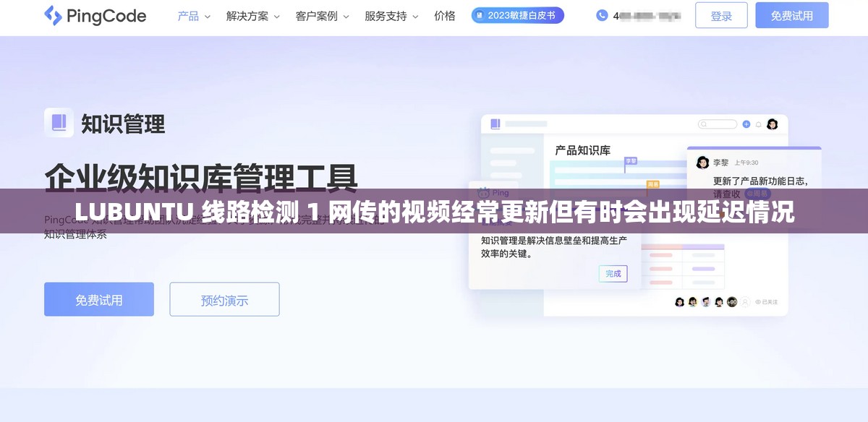Click the whitepaper book icon in the 2023敏捷白皮书 badge
The height and width of the screenshot is (422, 868).
[481, 14]
